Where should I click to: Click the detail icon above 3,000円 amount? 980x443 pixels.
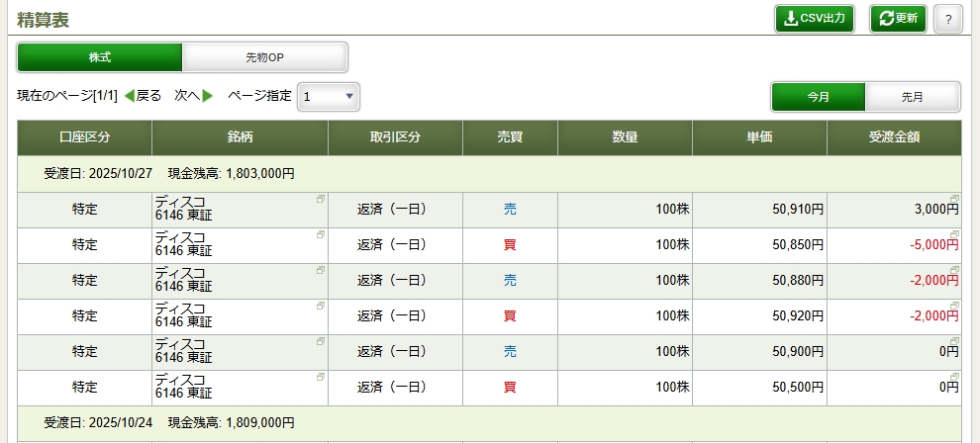954,199
